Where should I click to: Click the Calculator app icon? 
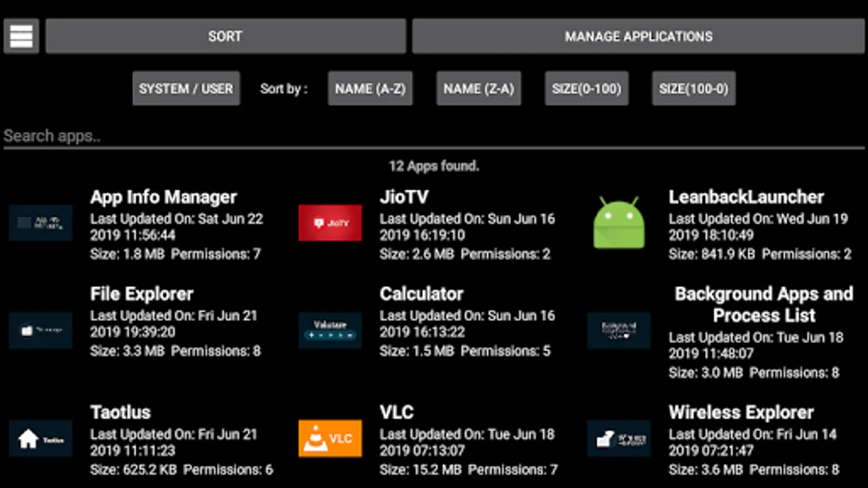330,330
